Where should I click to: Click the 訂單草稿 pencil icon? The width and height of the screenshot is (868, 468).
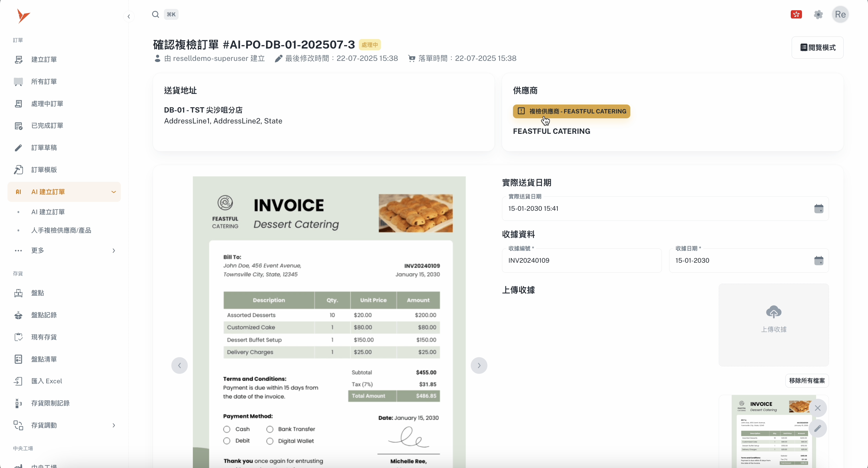pyautogui.click(x=19, y=148)
